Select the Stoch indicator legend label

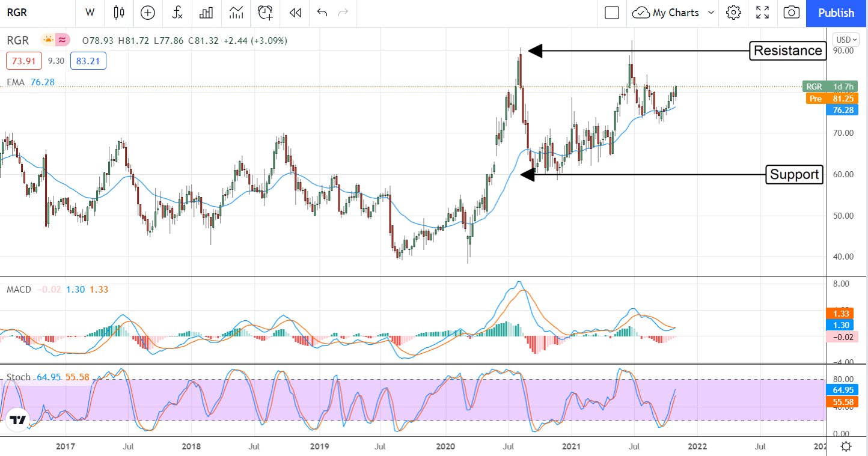click(x=19, y=377)
